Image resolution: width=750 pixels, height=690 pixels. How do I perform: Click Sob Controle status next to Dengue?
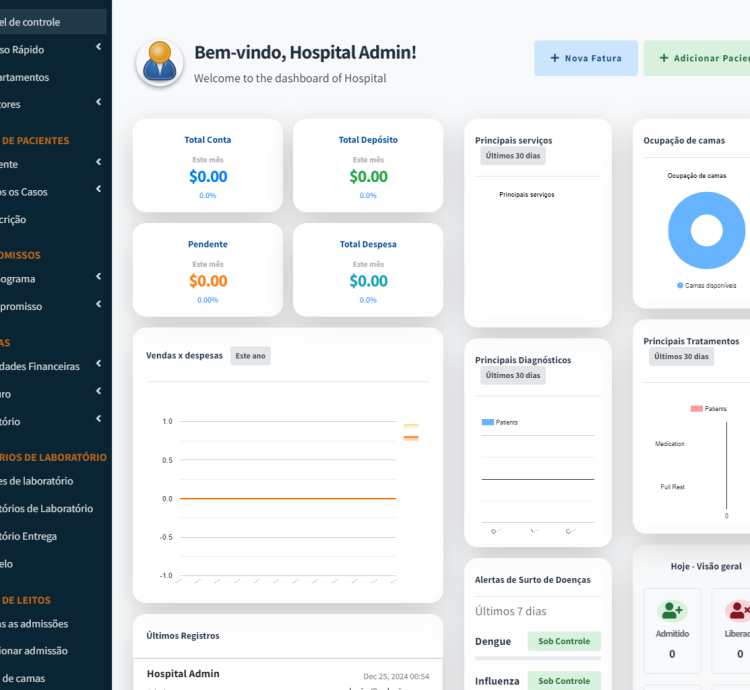pos(564,641)
